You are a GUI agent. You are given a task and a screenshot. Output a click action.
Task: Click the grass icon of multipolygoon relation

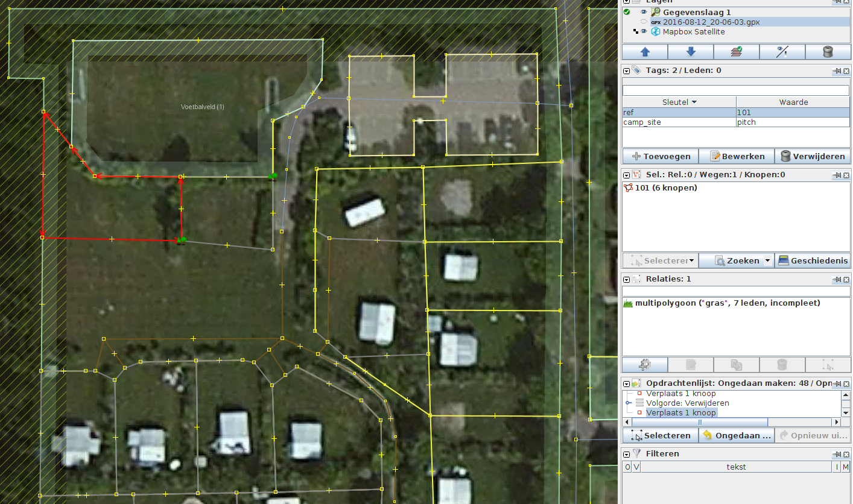[x=628, y=303]
